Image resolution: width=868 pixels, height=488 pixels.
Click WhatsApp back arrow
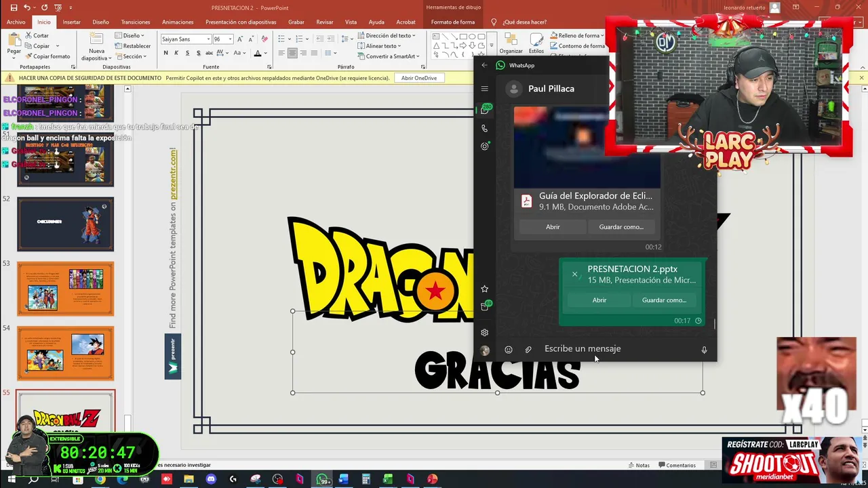484,65
